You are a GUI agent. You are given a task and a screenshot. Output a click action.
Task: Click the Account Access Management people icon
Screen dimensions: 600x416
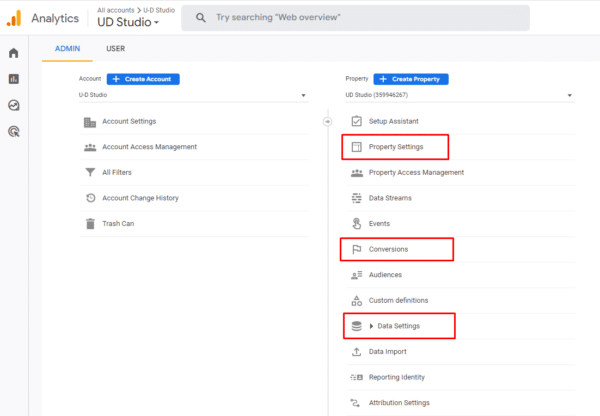coord(90,147)
